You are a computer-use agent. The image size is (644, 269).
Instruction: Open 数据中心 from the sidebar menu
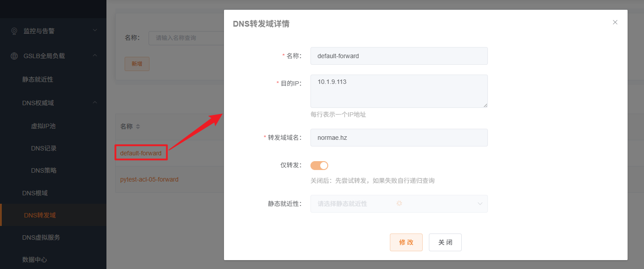(x=35, y=259)
